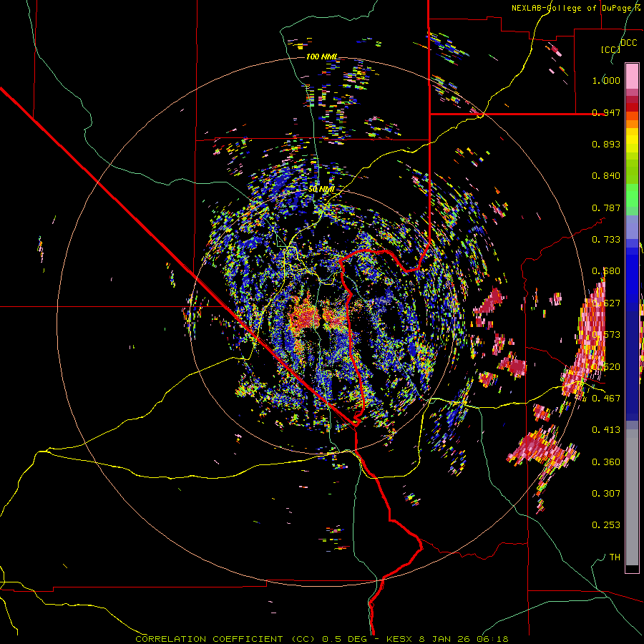The image size is (644, 644).
Task: Pick the bright green segment of color bar
Action: click(632, 195)
